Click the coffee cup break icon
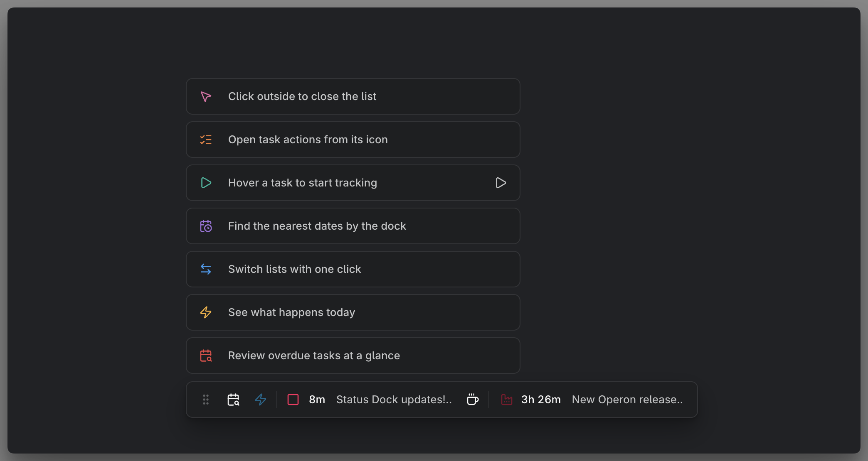 click(x=472, y=400)
